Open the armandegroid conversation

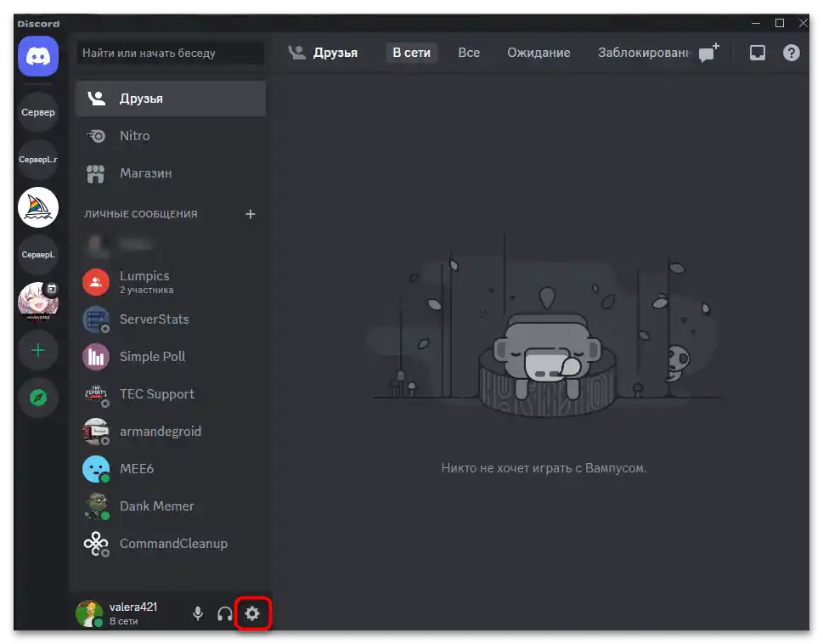click(171, 432)
